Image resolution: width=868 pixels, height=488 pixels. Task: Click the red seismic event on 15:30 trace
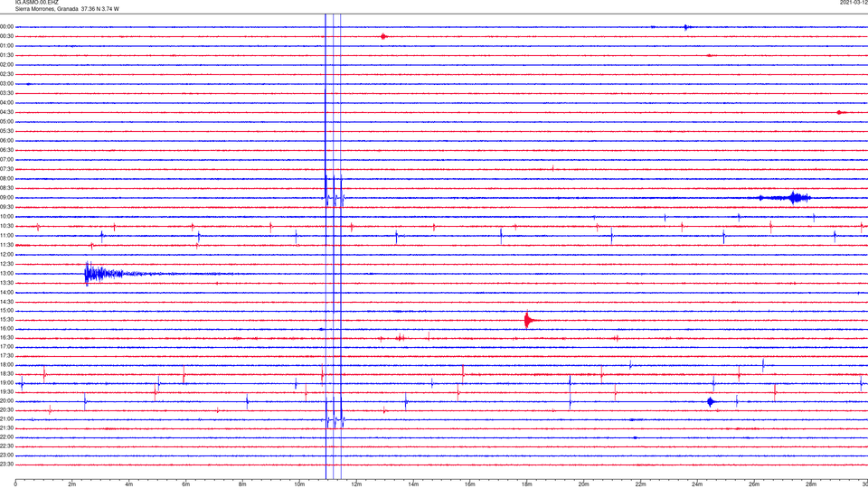pyautogui.click(x=529, y=320)
